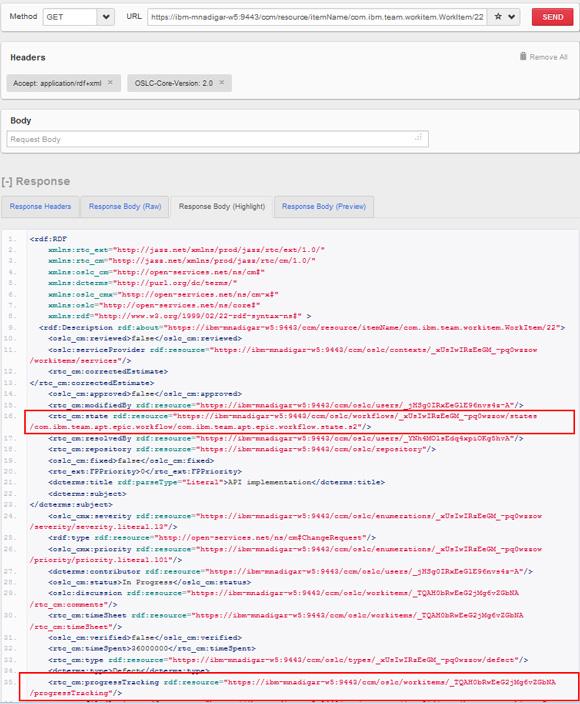Open Response Body (Preview) tab
Viewport: 580px width, 704px height.
(324, 207)
